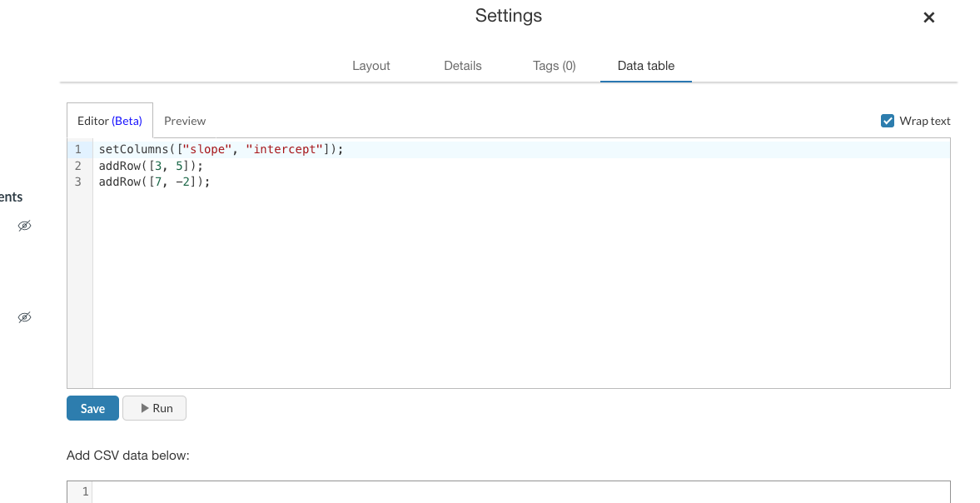This screenshot has height=503, width=980.
Task: Switch to the Layout tab
Action: tap(371, 65)
